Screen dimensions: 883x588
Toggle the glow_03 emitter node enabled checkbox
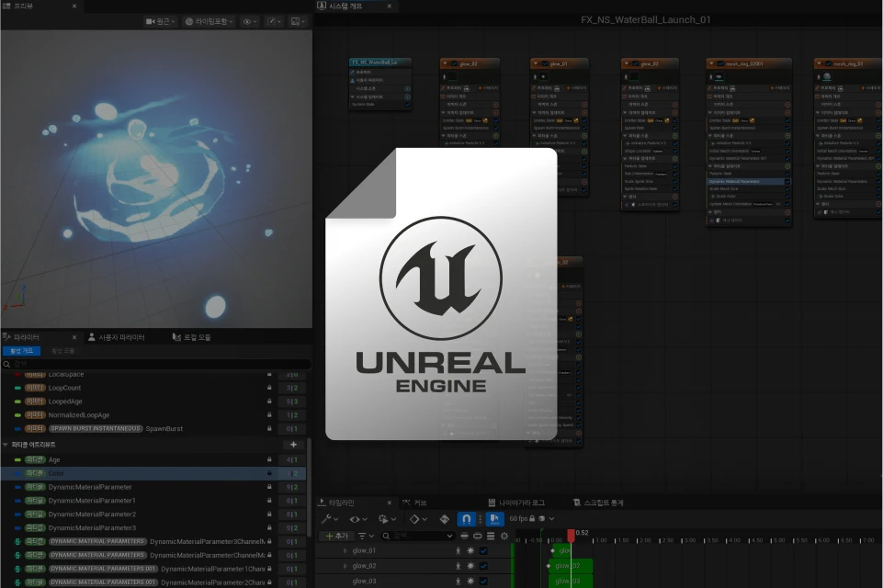[x=635, y=63]
